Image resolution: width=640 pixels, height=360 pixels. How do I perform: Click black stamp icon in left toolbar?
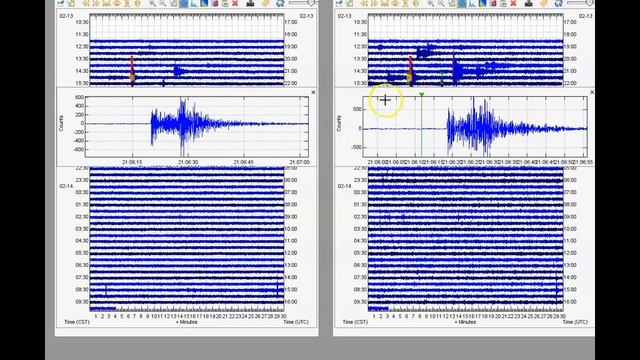250,3
